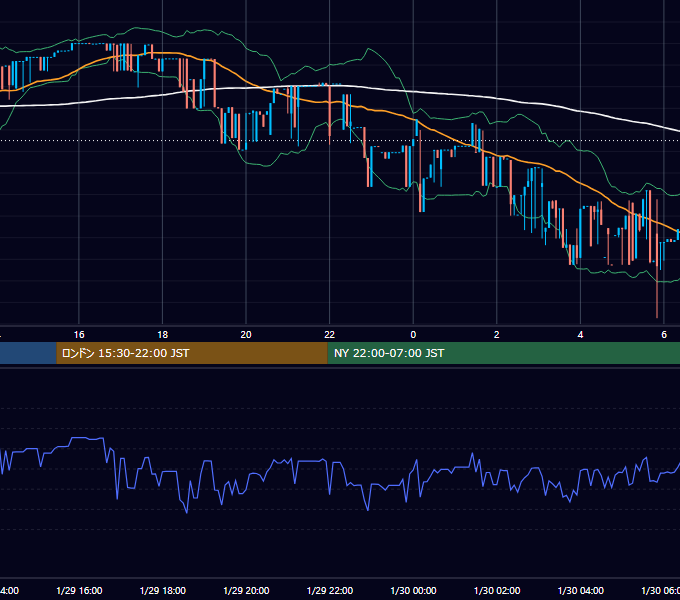Click the 4 hour label on chart axis

580,335
